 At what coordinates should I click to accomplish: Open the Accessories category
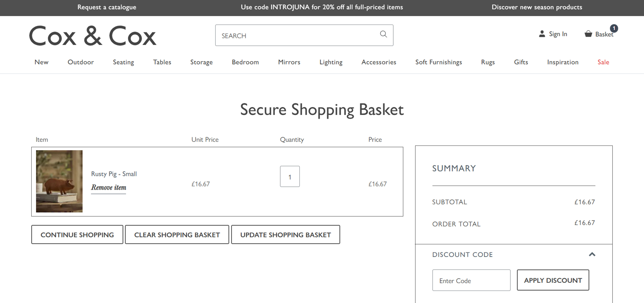click(x=379, y=62)
